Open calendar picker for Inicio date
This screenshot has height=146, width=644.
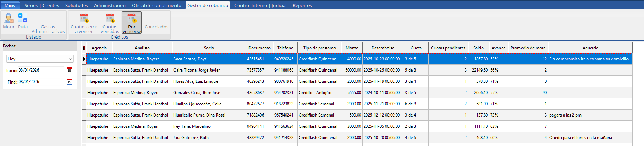point(69,71)
